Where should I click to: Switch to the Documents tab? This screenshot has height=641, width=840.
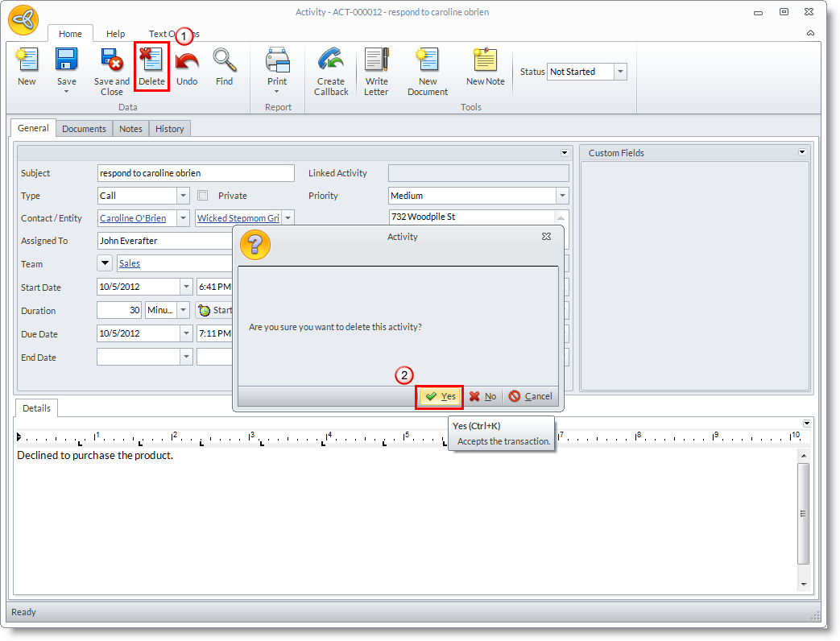click(84, 129)
